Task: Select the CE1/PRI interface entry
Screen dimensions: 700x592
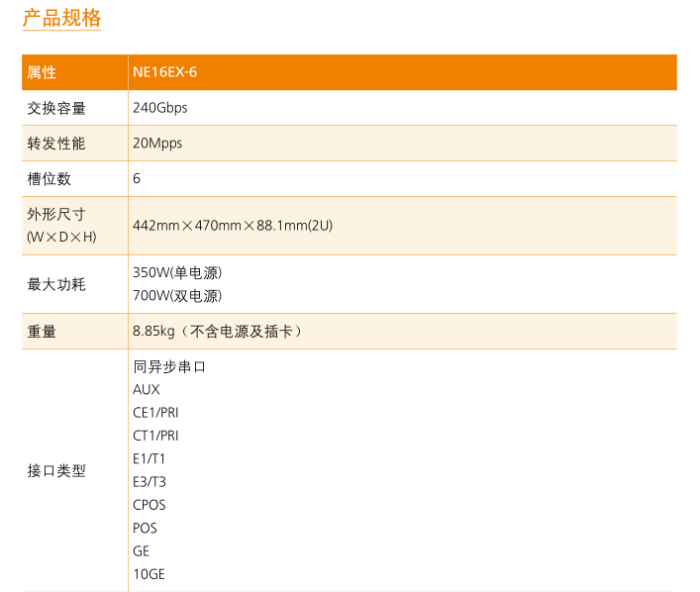Action: (x=155, y=413)
